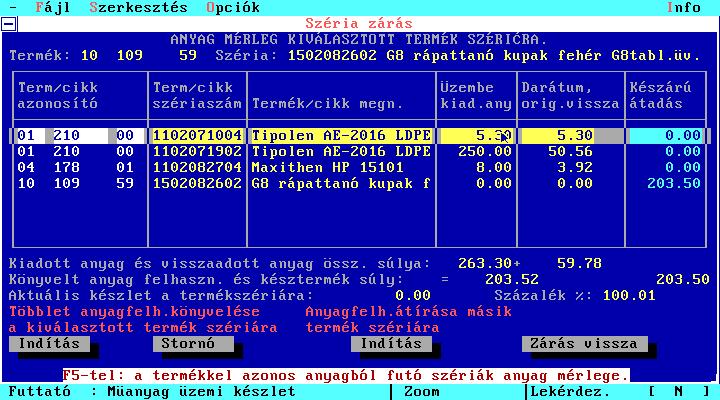Click the Stornó button
This screenshot has height=400, width=720.
click(x=193, y=344)
